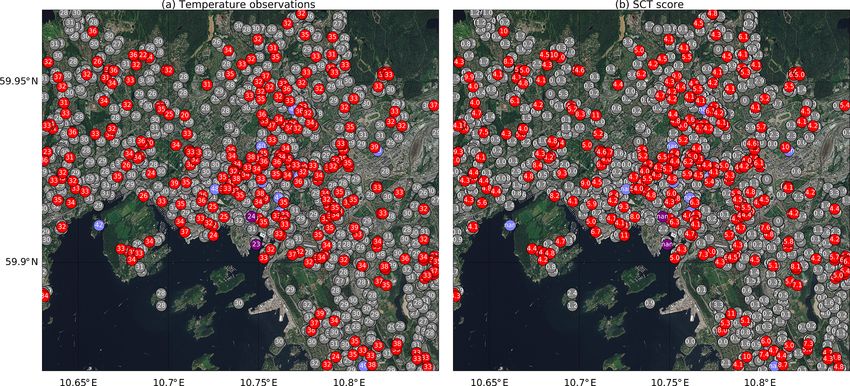Select the red 20 temperature marker

tap(185, 115)
